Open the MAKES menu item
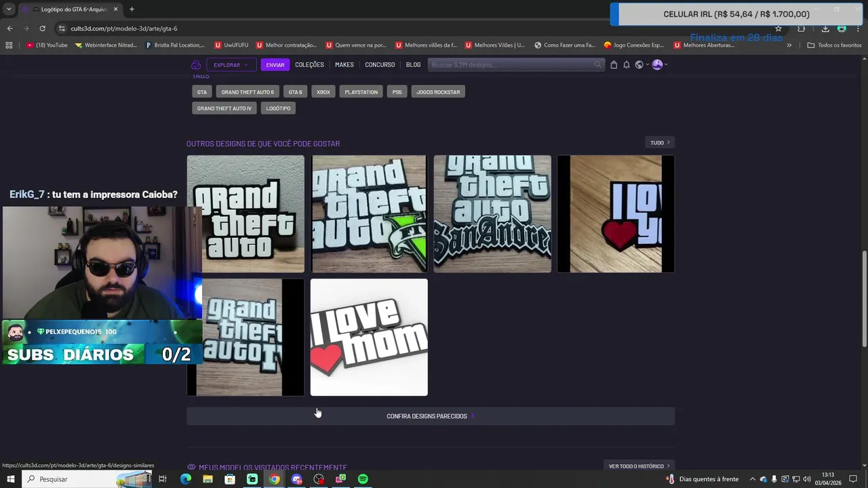 [344, 65]
